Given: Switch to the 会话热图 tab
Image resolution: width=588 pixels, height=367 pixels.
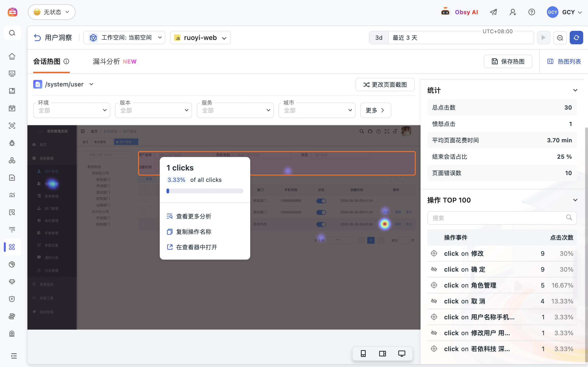Looking at the screenshot, I should pos(47,61).
